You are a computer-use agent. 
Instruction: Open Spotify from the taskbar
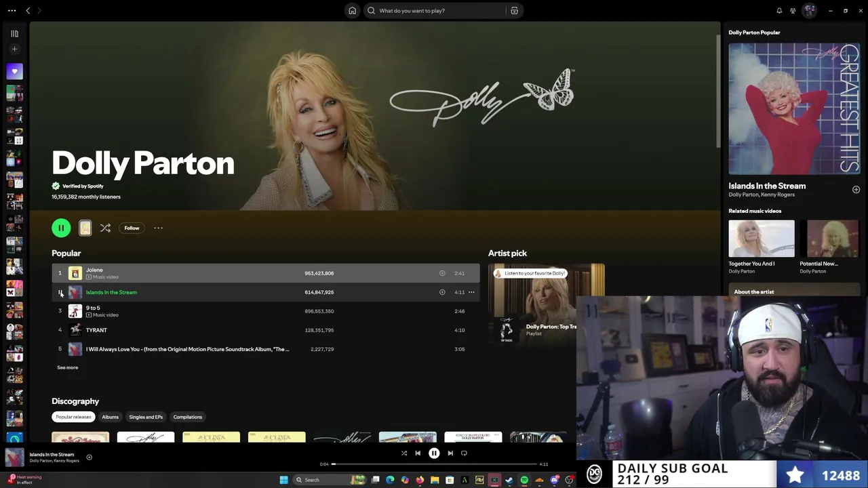point(524,480)
